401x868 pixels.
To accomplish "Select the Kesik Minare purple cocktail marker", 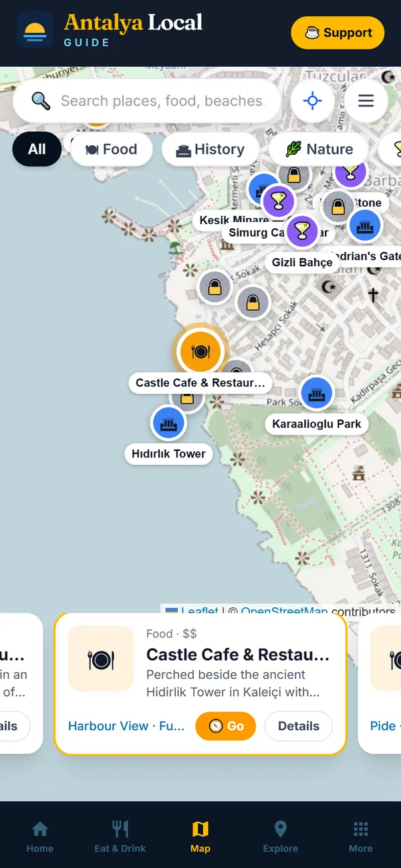I will (x=278, y=200).
